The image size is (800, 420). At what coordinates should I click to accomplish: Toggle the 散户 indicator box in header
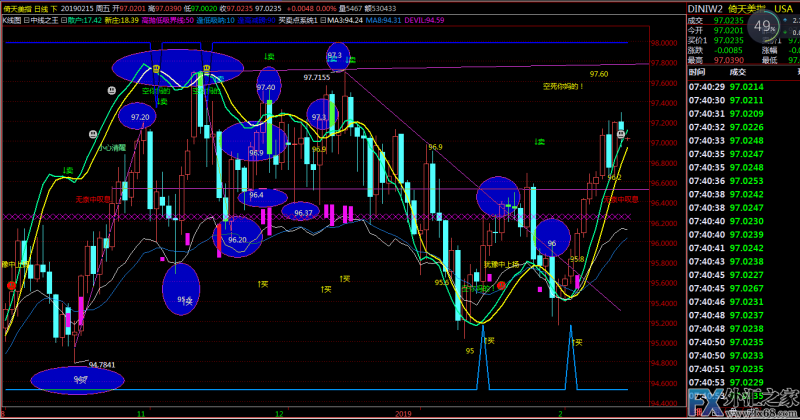pos(64,19)
